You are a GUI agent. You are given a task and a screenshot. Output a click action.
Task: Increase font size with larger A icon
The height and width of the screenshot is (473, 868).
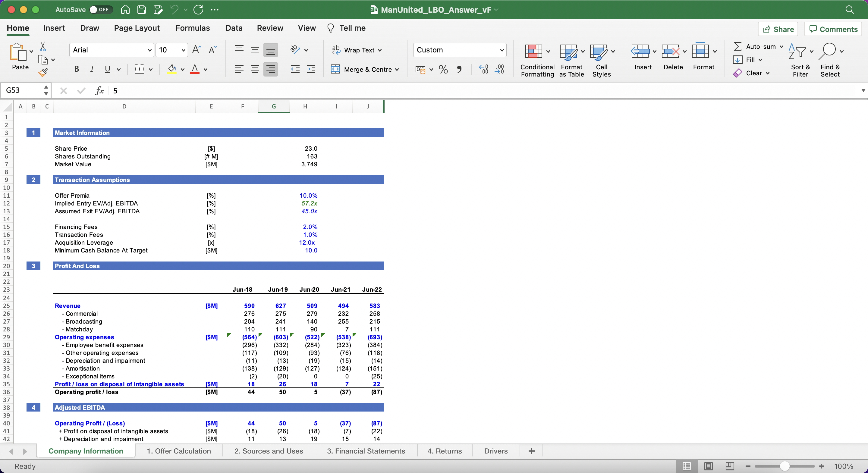197,50
